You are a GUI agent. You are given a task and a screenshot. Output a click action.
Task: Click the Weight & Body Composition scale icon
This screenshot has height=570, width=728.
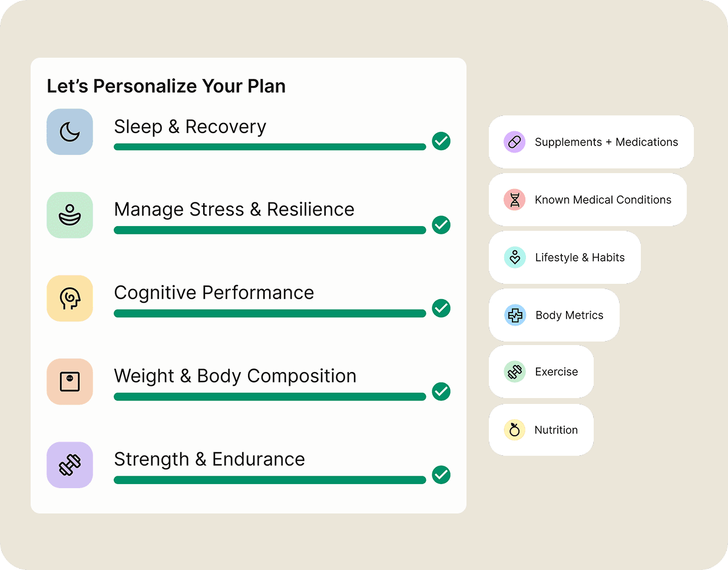pyautogui.click(x=70, y=382)
